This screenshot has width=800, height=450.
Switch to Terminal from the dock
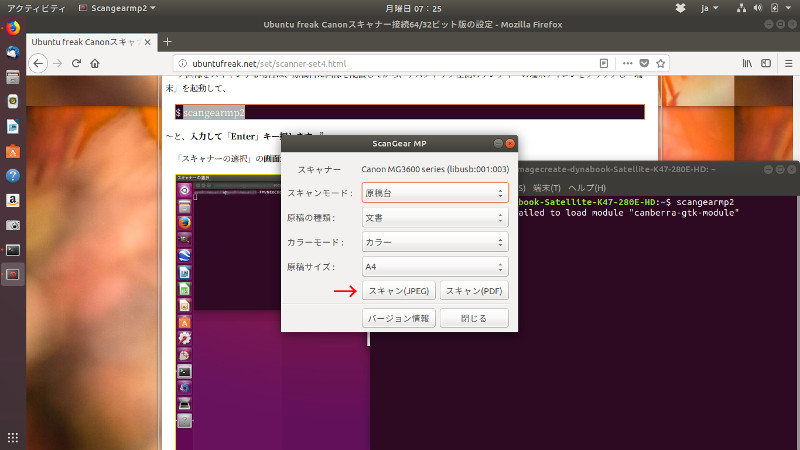[x=13, y=250]
